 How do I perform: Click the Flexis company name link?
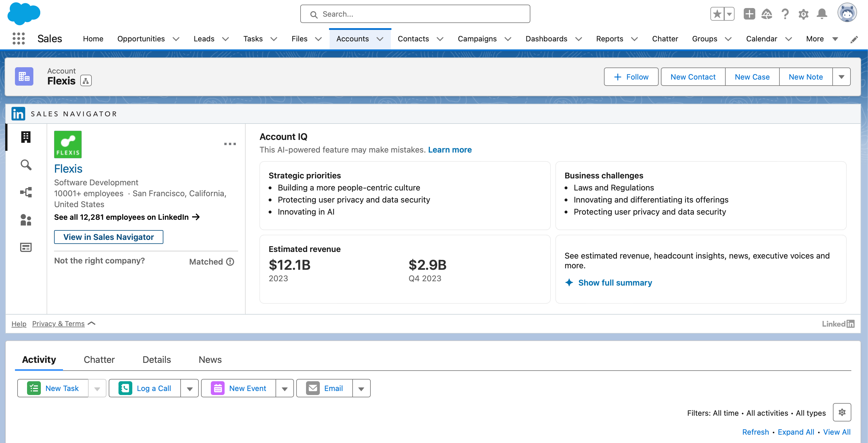click(68, 169)
